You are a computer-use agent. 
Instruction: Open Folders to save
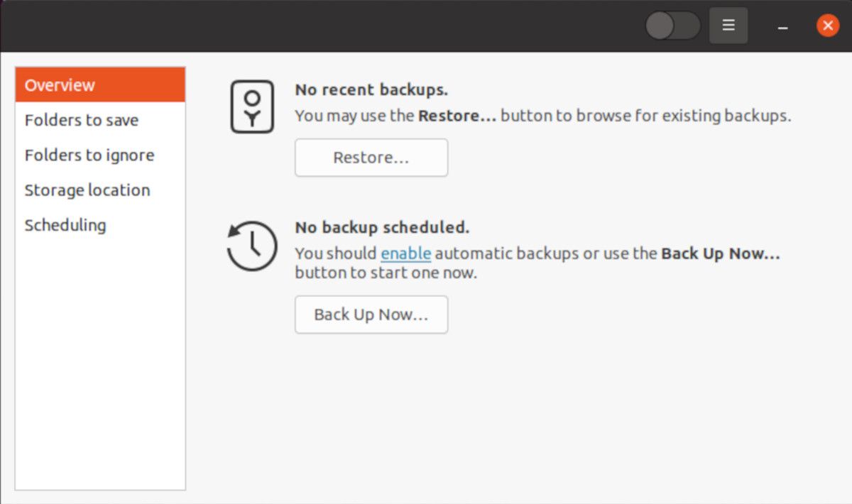click(x=82, y=120)
